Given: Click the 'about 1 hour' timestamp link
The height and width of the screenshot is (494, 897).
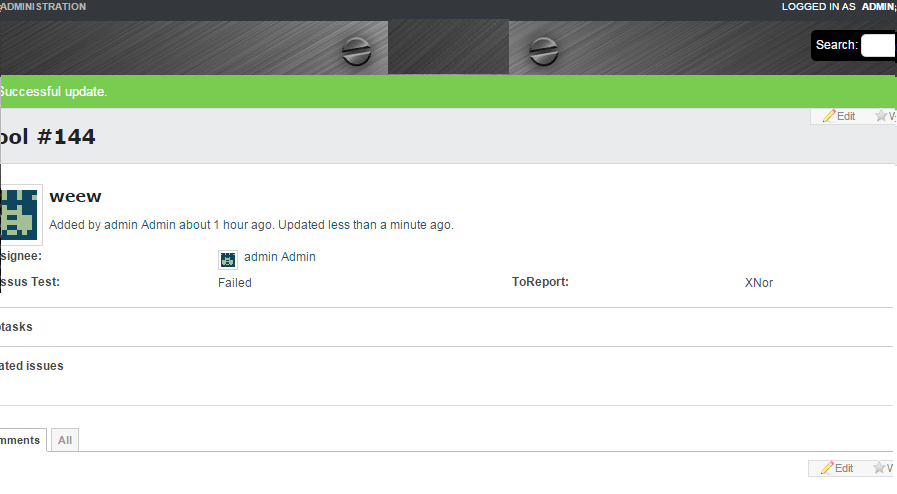Looking at the screenshot, I should (x=213, y=225).
